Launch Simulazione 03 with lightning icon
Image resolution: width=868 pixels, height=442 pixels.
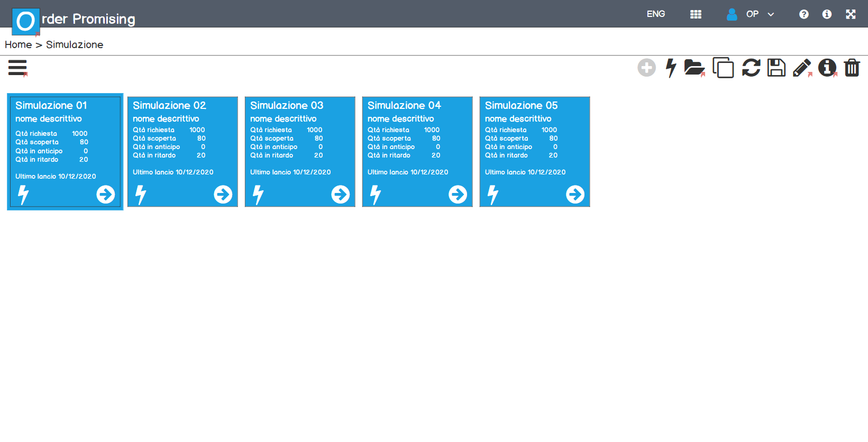[x=258, y=195]
